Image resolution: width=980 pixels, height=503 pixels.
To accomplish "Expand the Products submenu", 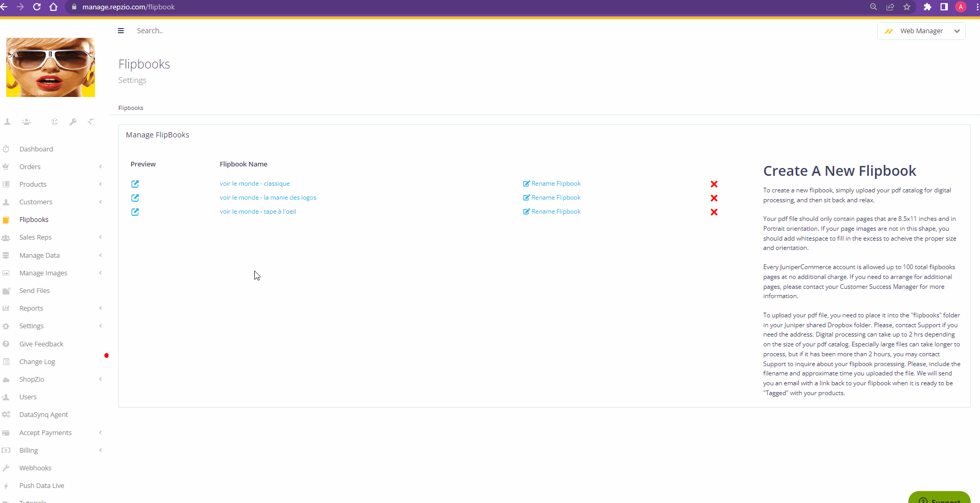I will tap(100, 184).
